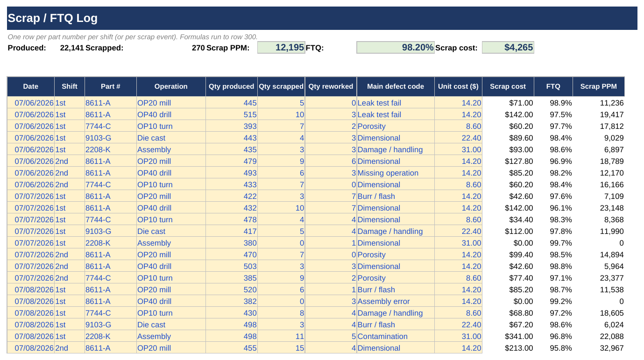Viewport: 644px width, 360px height.
Task: Select the total Scrap cost $4,265 cell
Action: pos(508,47)
